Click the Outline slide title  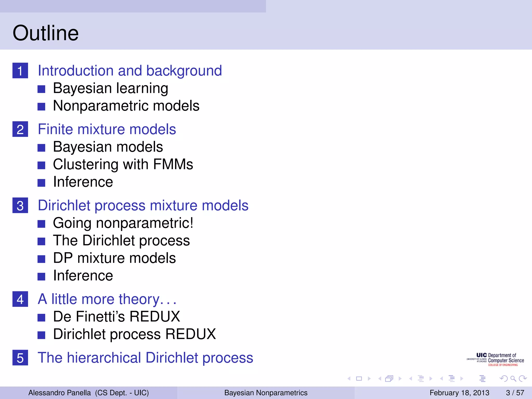[x=46, y=33]
